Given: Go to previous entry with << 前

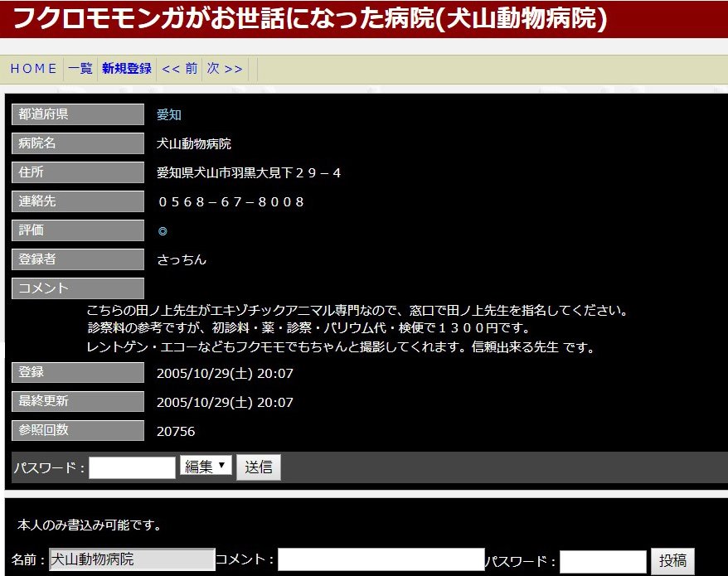Looking at the screenshot, I should coord(179,69).
